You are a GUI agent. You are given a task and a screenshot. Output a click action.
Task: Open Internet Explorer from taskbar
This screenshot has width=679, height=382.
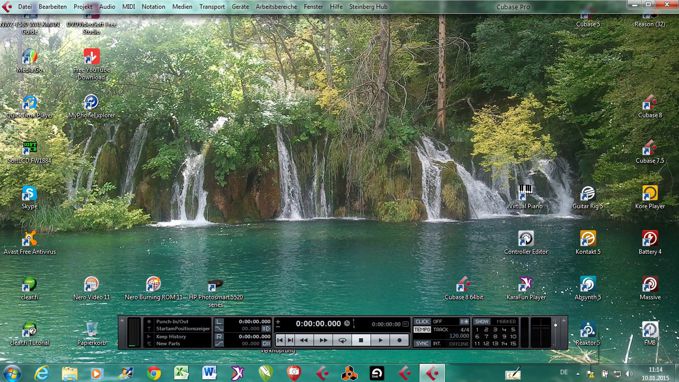coord(41,373)
